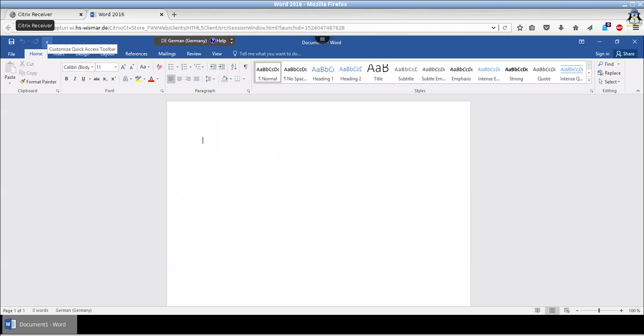Screen dimensions: 644x336
Task: Decrease font size with the Shrink Font icon
Action: point(131,67)
